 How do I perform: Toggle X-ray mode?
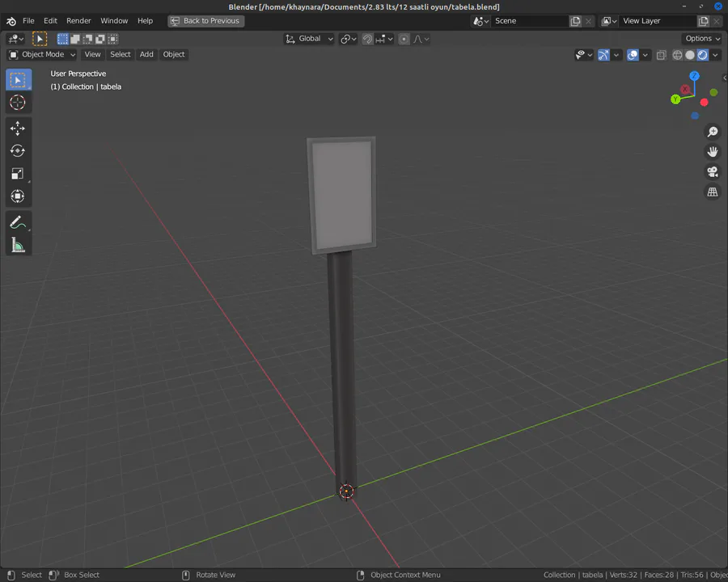tap(661, 55)
